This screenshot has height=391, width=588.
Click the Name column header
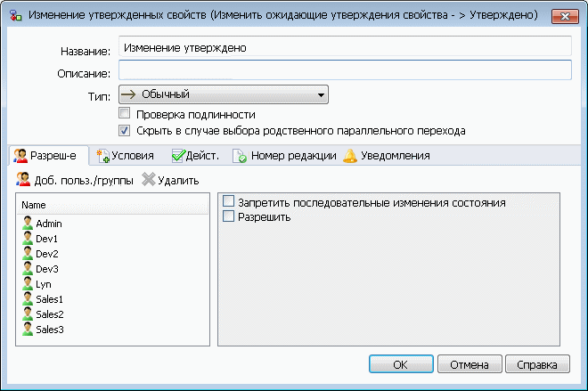(113, 205)
